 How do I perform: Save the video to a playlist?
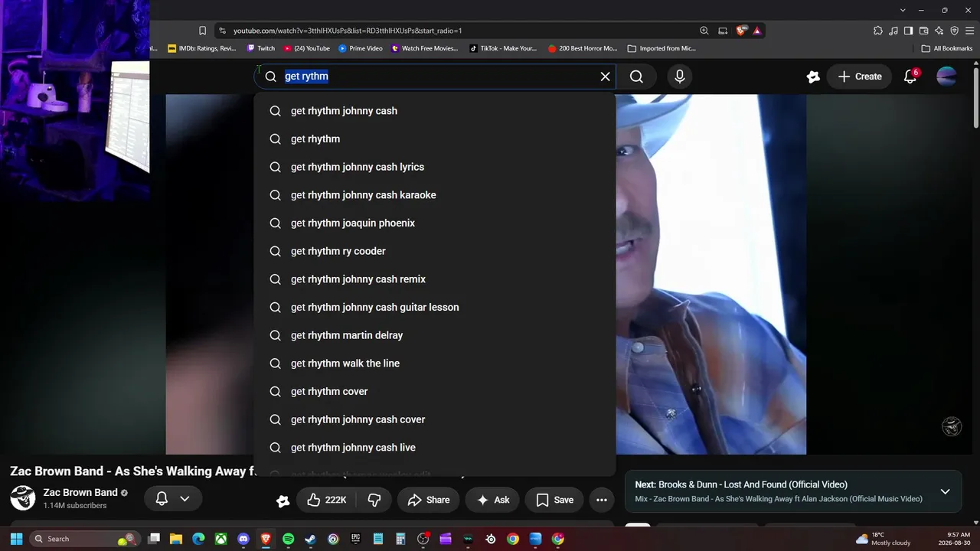point(554,500)
